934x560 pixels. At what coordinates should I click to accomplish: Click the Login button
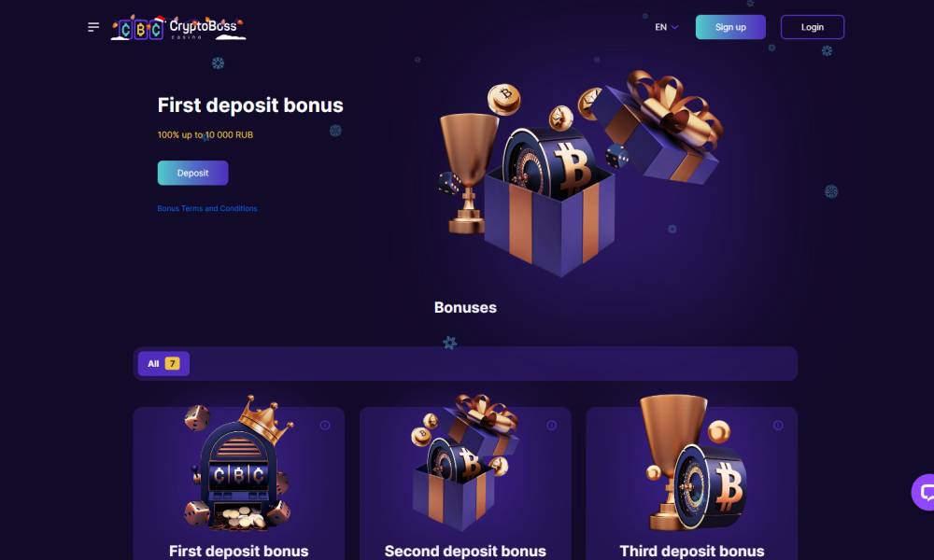click(x=812, y=27)
